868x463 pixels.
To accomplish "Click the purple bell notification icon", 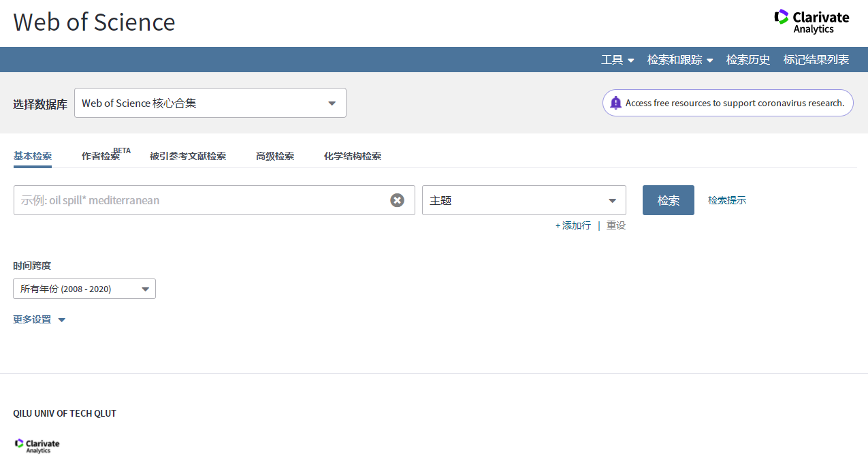I will [x=615, y=103].
